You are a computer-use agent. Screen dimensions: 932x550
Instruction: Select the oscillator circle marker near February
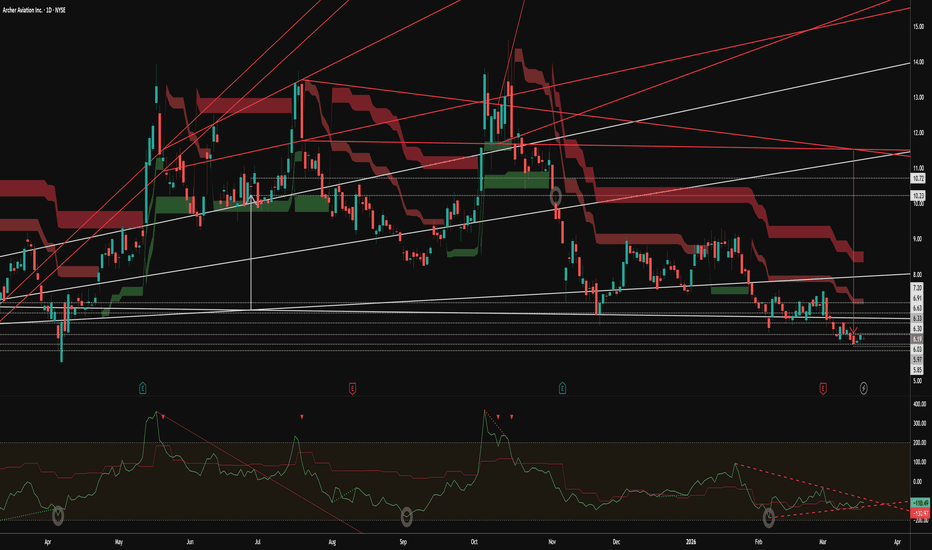(769, 517)
